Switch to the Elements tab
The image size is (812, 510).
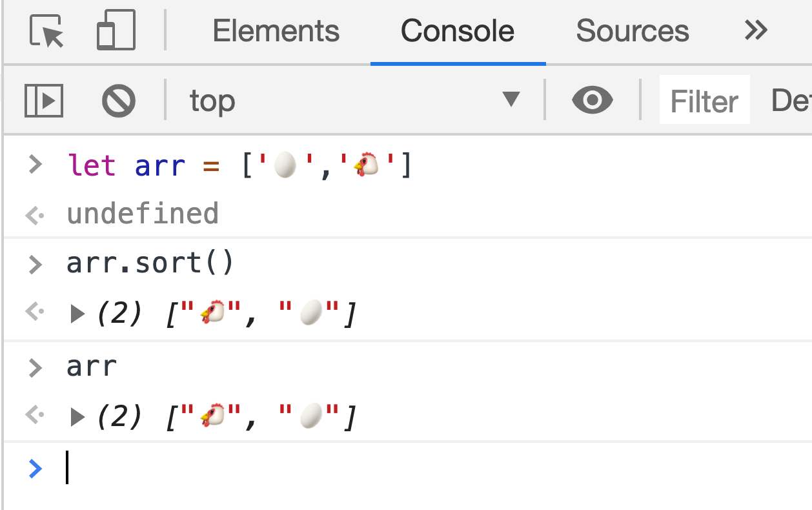point(276,31)
